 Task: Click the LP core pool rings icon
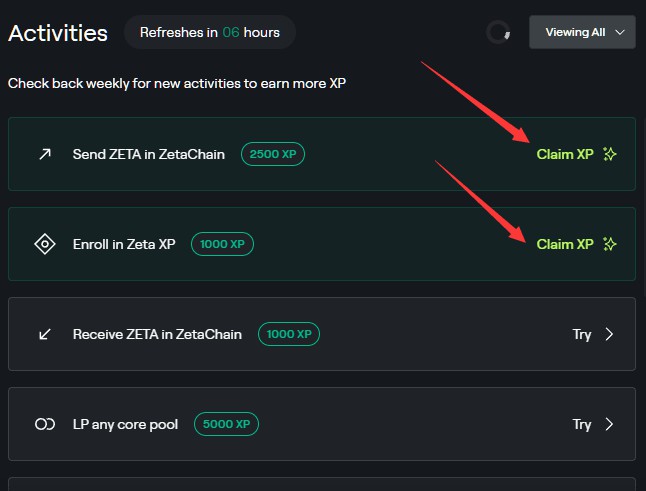45,424
